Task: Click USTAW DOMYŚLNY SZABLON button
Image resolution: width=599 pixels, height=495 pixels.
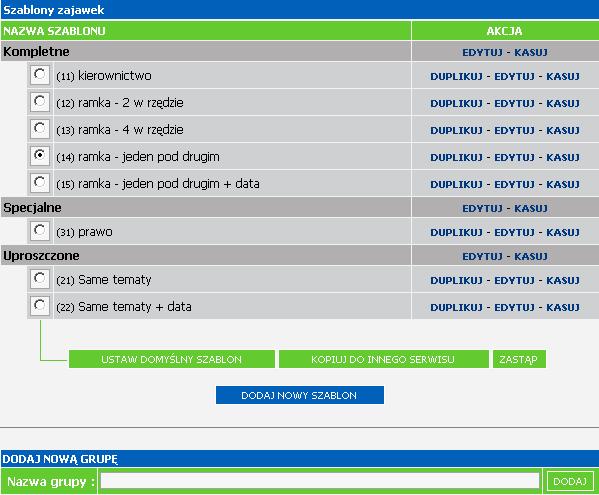Action: 172,359
